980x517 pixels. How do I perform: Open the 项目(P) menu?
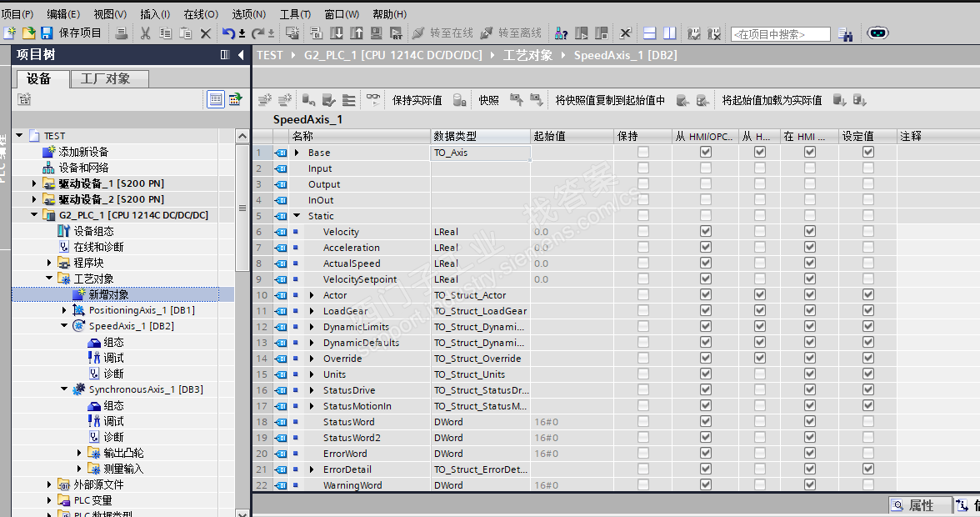17,13
